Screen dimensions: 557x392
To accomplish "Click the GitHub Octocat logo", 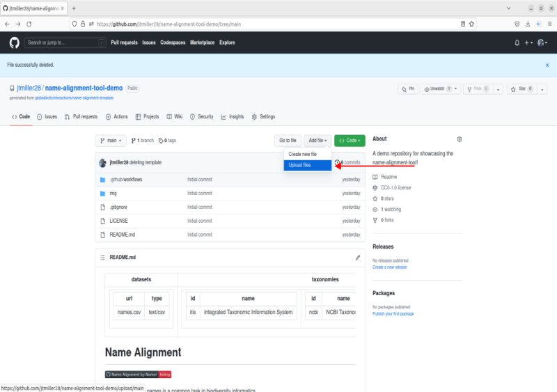I will (x=14, y=42).
